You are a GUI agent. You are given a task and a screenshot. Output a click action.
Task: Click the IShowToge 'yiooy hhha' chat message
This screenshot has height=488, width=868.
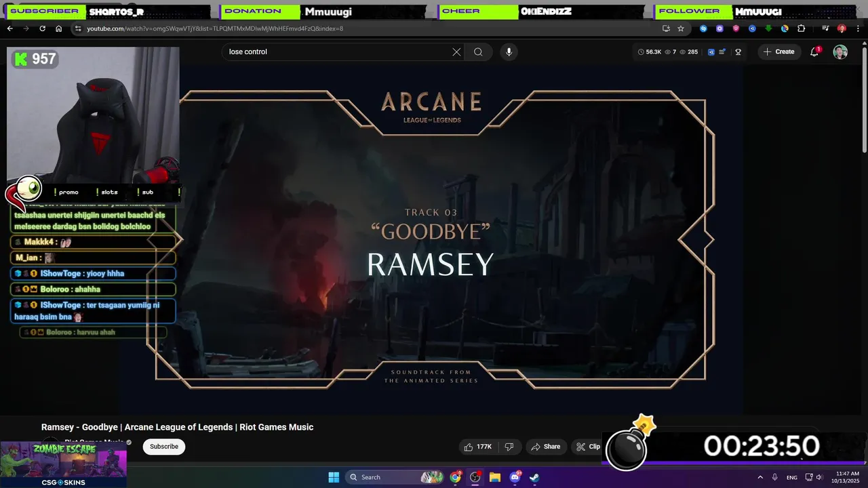click(x=93, y=273)
